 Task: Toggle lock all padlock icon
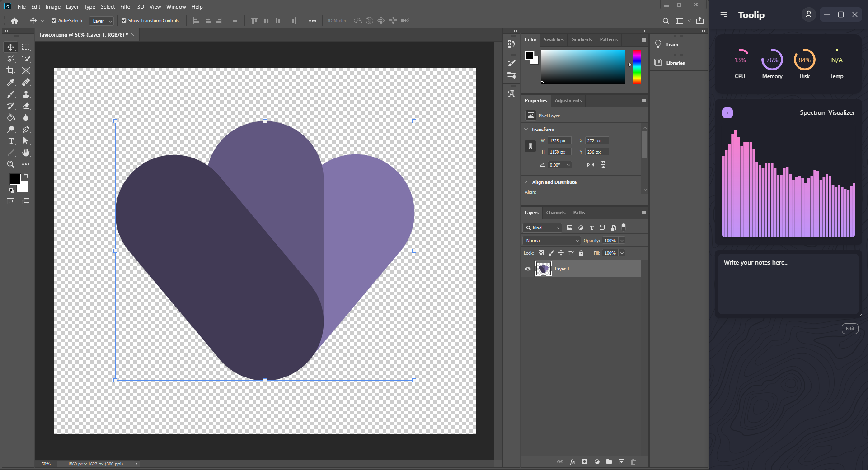click(581, 253)
